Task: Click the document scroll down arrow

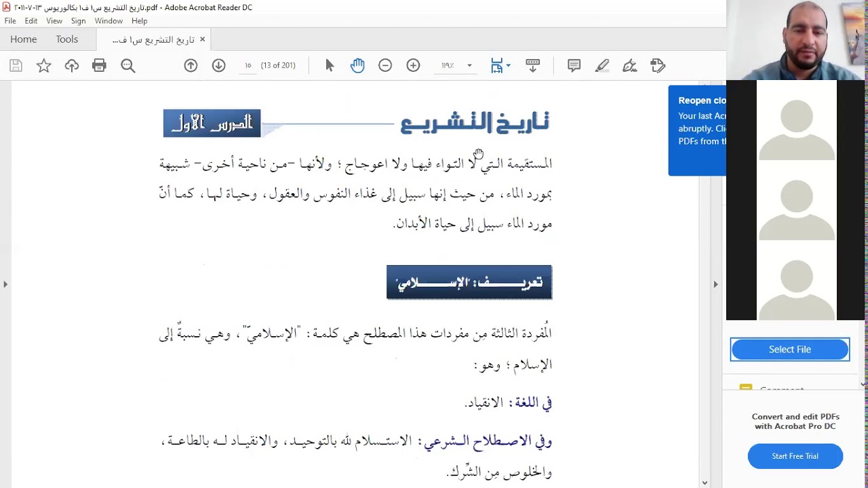Action: (x=705, y=483)
